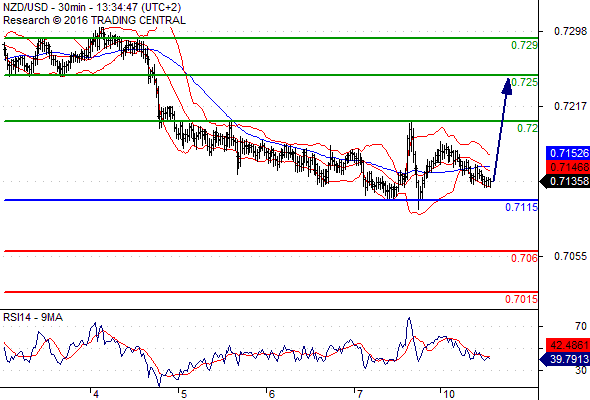Image resolution: width=590 pixels, height=400 pixels.
Task: Click the 0.7217 price axis label
Action: click(570, 106)
